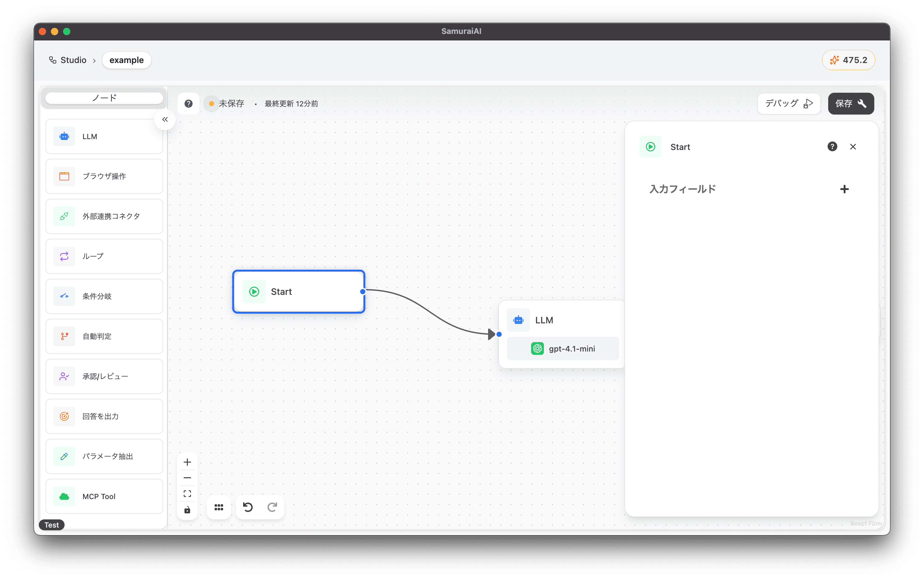Click the redo arrow icon
This screenshot has width=924, height=580.
point(272,507)
